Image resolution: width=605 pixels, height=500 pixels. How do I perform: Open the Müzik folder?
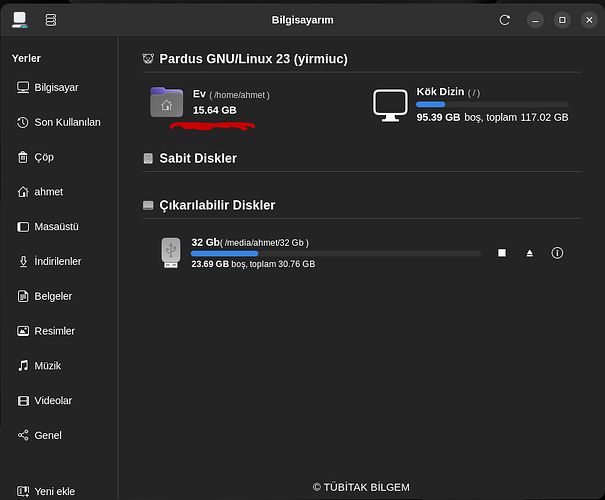(x=59, y=366)
